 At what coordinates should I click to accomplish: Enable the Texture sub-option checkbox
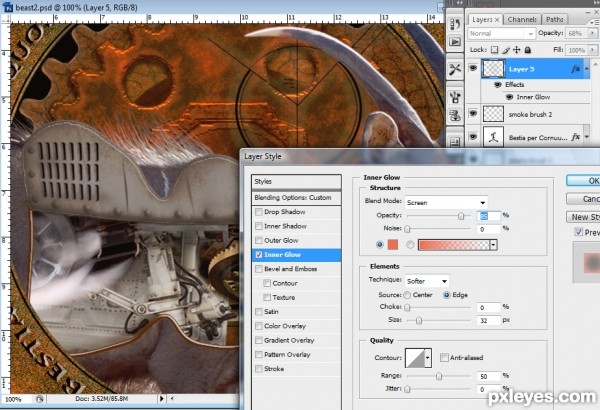267,297
